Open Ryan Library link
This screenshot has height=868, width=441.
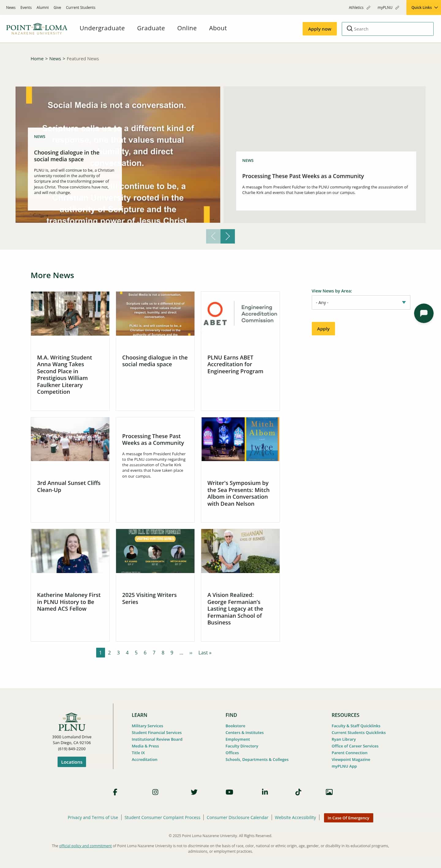coord(344,739)
